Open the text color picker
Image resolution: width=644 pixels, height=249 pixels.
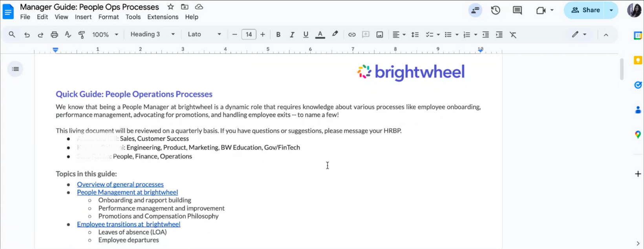(x=320, y=35)
